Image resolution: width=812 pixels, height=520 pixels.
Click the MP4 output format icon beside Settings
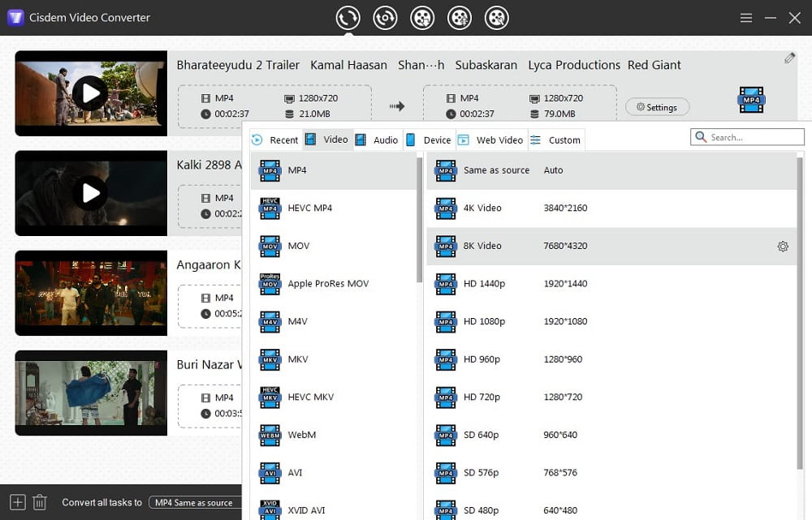(750, 100)
